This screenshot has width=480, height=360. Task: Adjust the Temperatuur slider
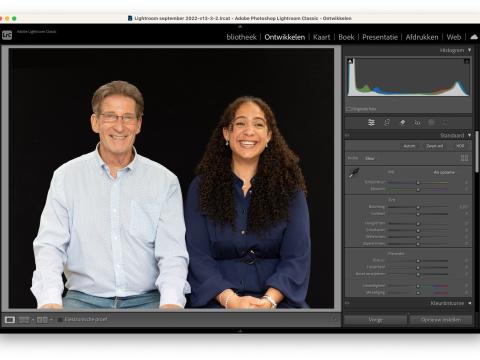[418, 182]
